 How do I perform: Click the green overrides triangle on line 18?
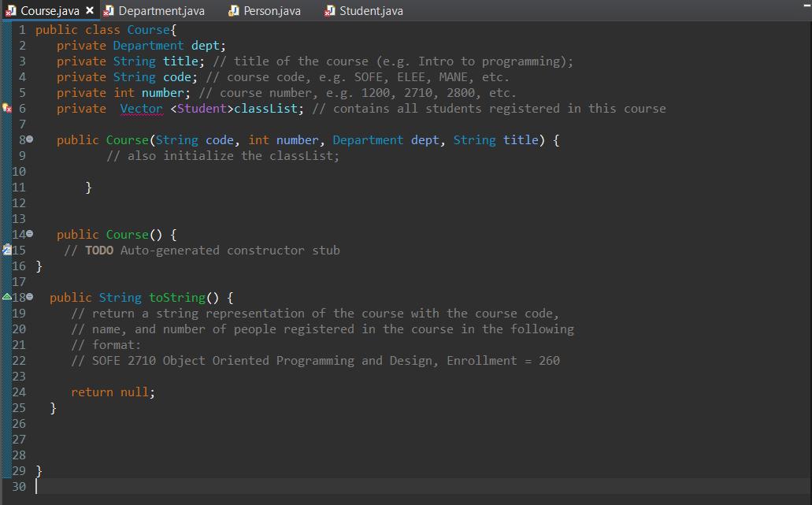point(6,297)
